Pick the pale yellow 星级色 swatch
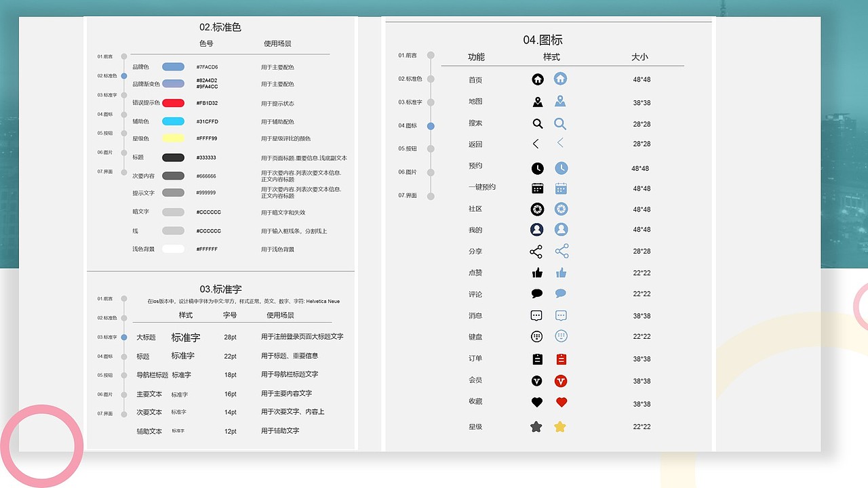Viewport: 868px width, 488px height. point(174,138)
